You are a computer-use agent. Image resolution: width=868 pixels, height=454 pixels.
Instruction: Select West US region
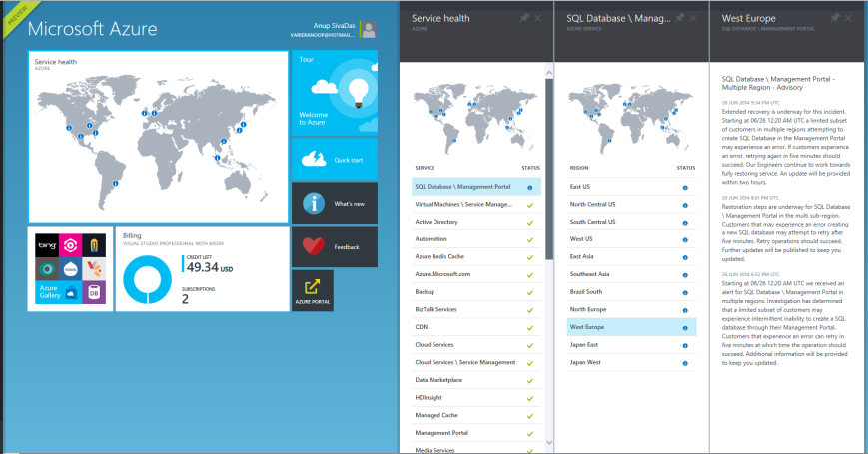point(631,239)
